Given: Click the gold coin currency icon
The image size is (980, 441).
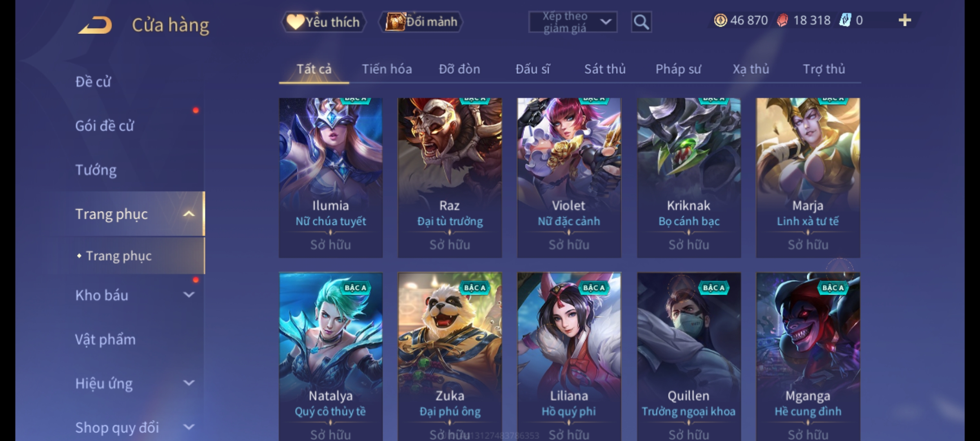Looking at the screenshot, I should click(x=720, y=20).
